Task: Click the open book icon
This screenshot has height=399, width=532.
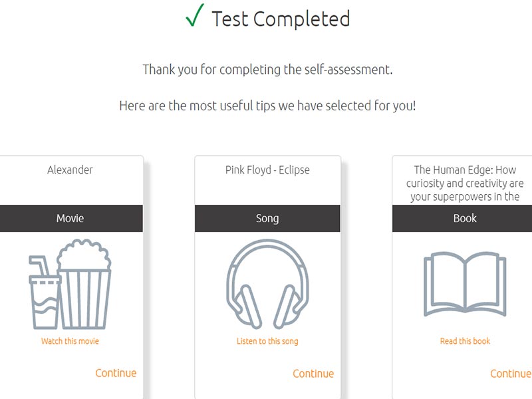Action: tap(465, 285)
